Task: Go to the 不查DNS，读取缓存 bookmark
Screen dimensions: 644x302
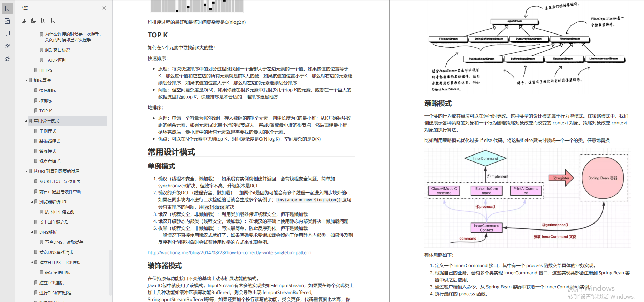Action: click(x=64, y=242)
